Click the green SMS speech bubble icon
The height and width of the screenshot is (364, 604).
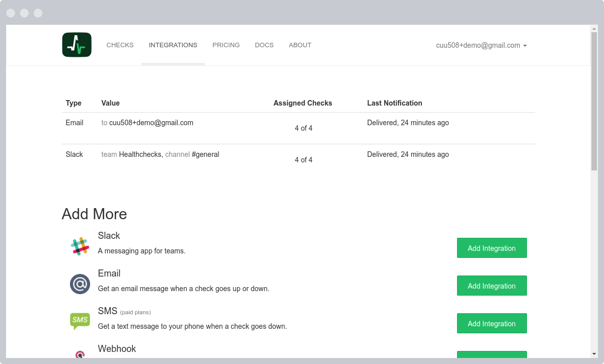click(x=80, y=321)
